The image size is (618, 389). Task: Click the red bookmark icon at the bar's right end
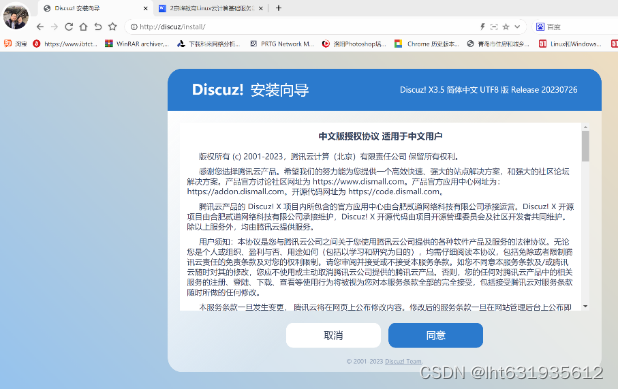(x=614, y=44)
